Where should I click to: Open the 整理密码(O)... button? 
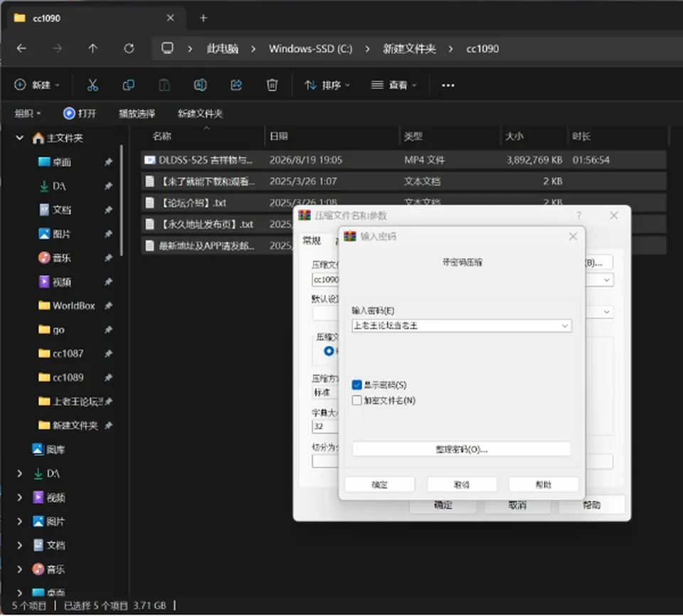coord(461,449)
